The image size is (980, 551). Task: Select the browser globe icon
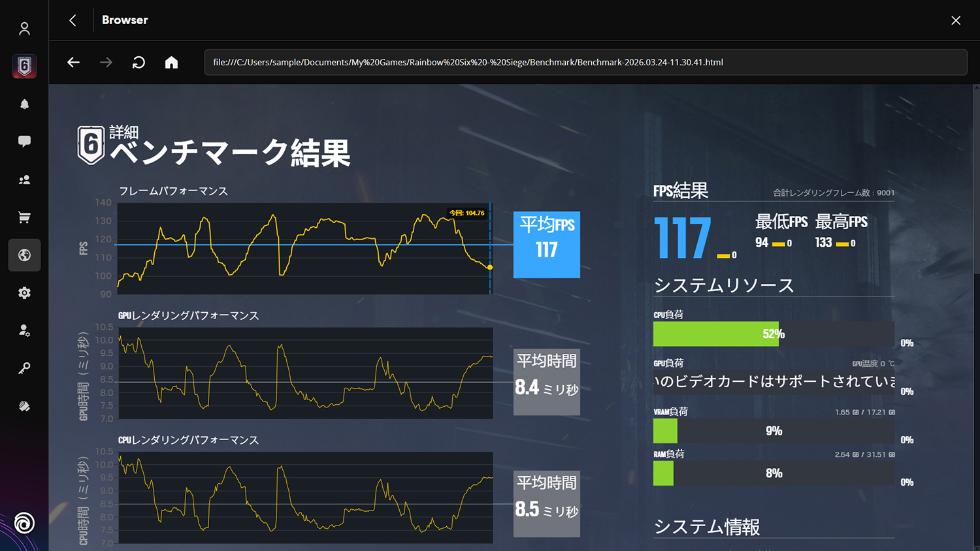(24, 255)
